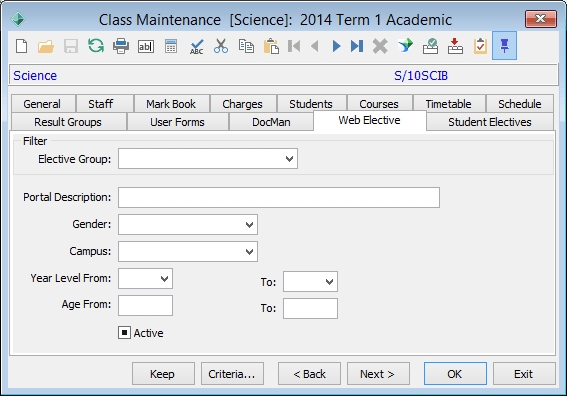Viewport: 567px width, 396px height.
Task: Click the red download tray icon
Action: coord(455,46)
